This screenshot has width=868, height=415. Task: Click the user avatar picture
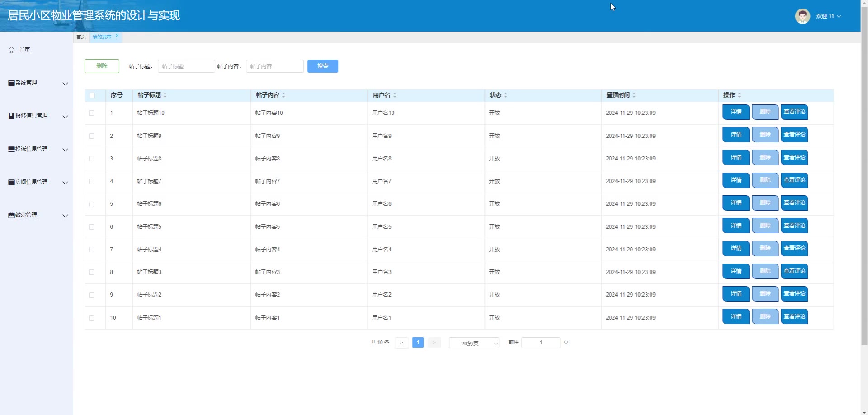[802, 16]
